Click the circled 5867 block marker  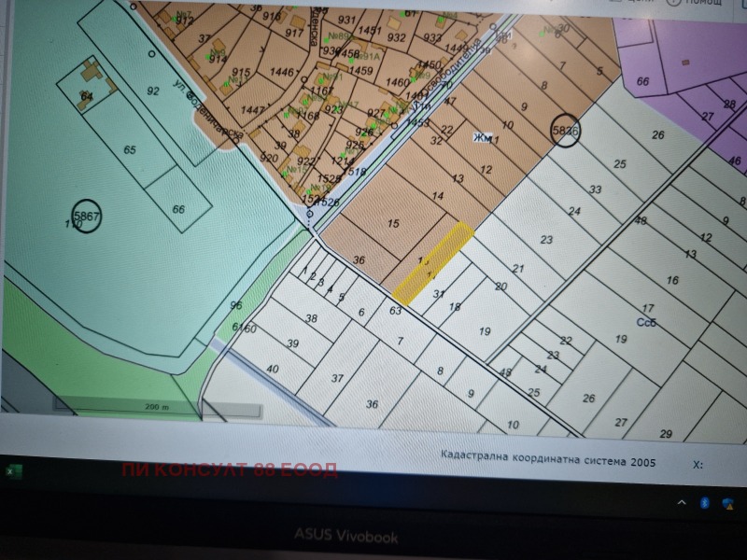tap(87, 217)
